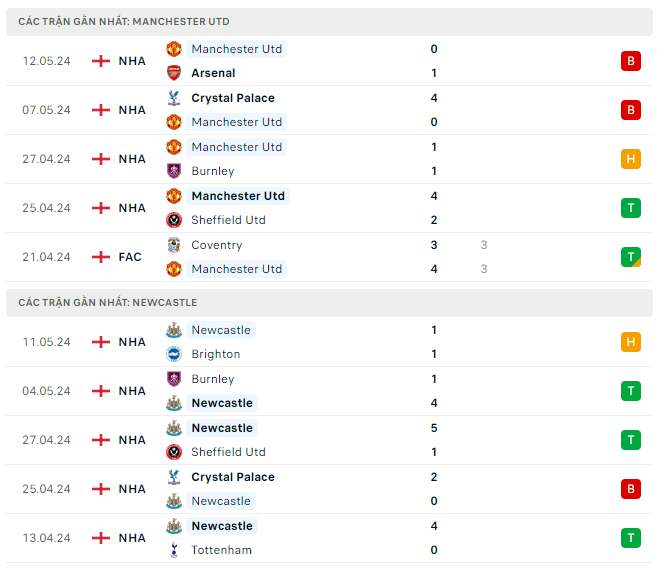
Task: Click England flag on the FAC match row
Action: (x=101, y=257)
